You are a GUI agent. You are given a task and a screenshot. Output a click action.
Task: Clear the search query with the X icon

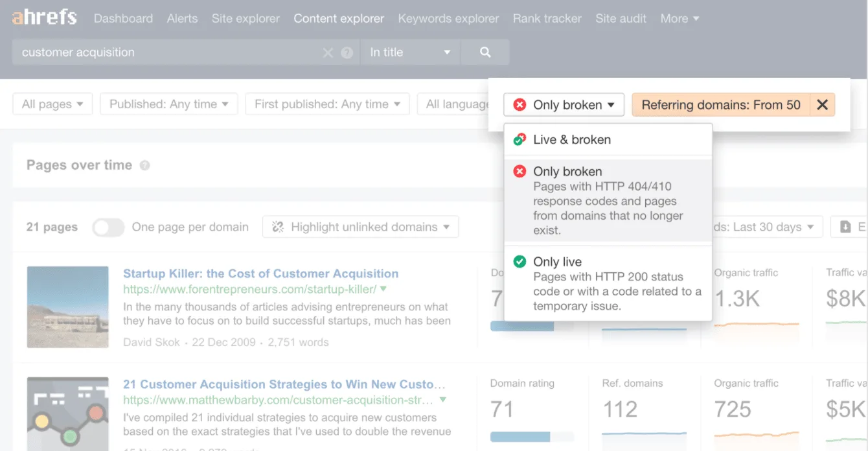tap(328, 52)
